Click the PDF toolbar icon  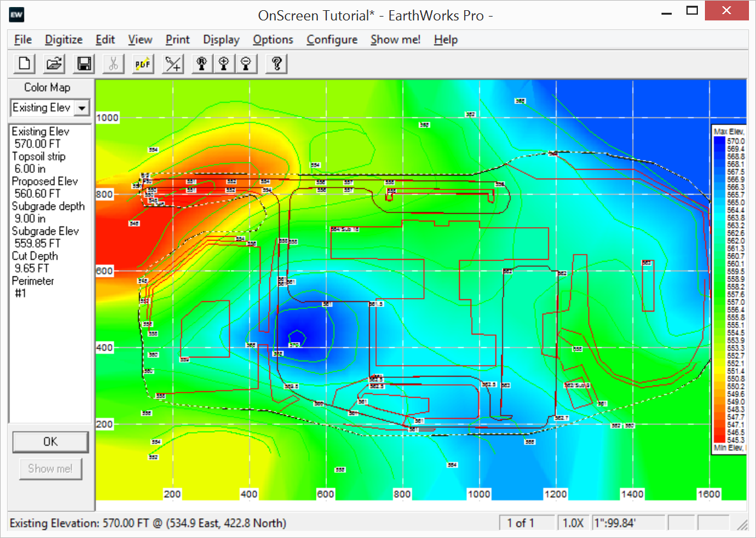(x=143, y=64)
